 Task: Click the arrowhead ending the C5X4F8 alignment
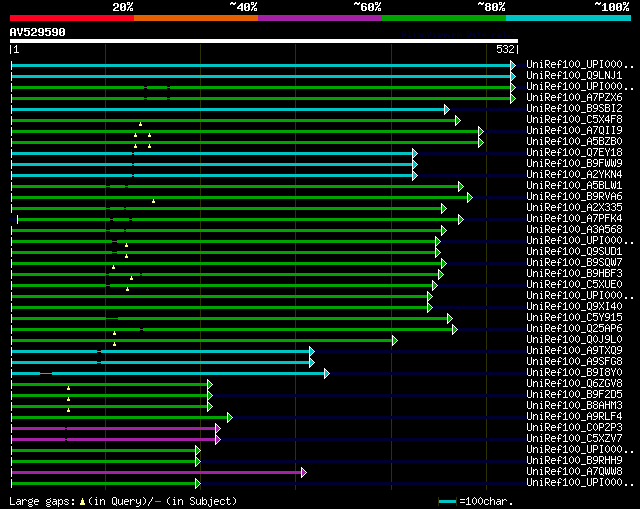458,120
